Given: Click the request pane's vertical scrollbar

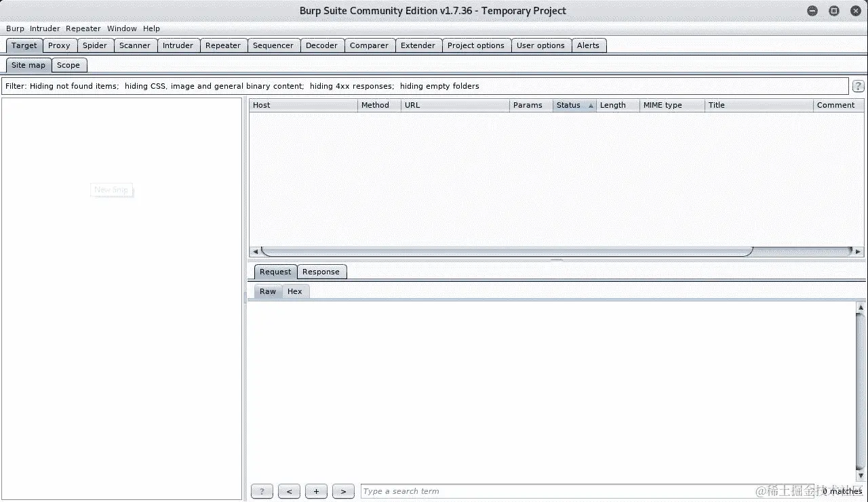Looking at the screenshot, I should (861, 392).
